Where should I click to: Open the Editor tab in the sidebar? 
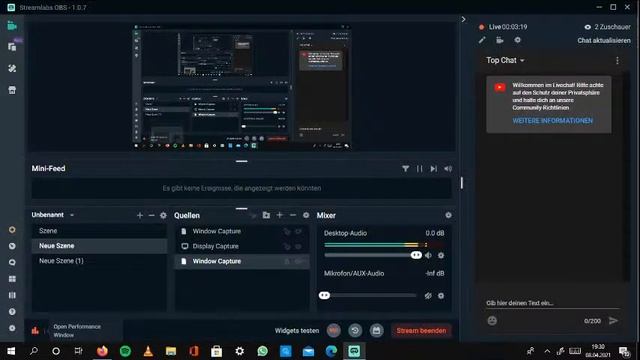(12, 26)
